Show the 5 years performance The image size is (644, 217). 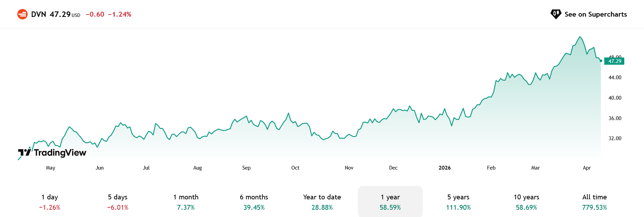pos(458,202)
